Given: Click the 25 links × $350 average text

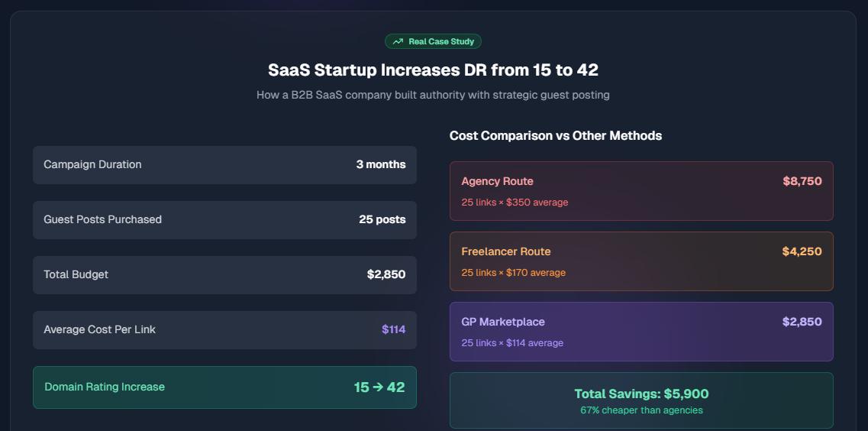Looking at the screenshot, I should [515, 203].
